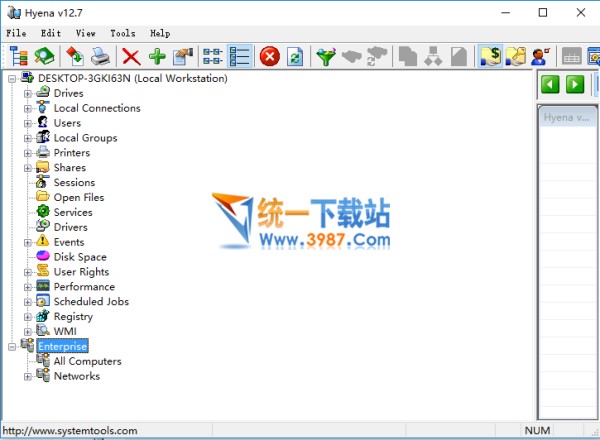Click the WMI magnifier icon

point(43,330)
